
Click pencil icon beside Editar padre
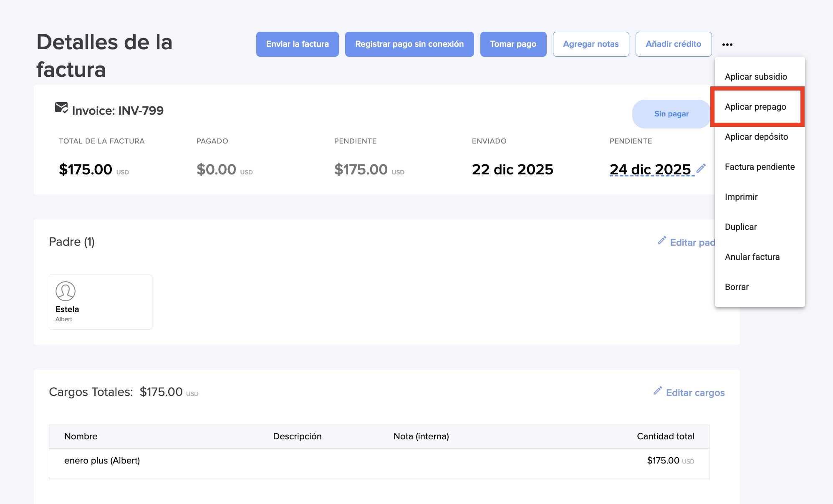[662, 241]
